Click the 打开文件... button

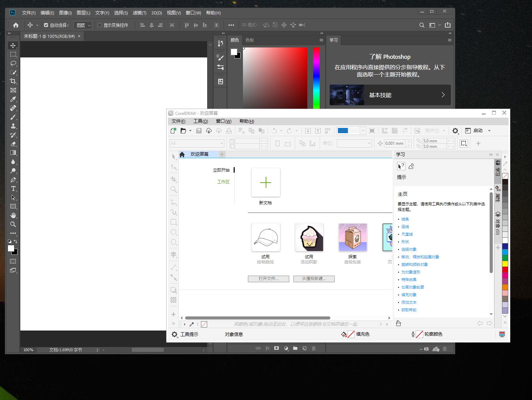268,279
